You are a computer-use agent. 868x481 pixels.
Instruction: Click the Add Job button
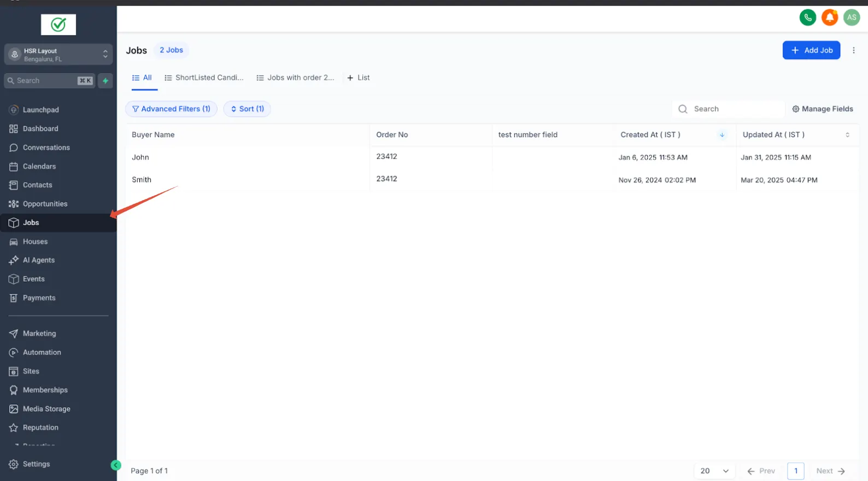pyautogui.click(x=811, y=50)
